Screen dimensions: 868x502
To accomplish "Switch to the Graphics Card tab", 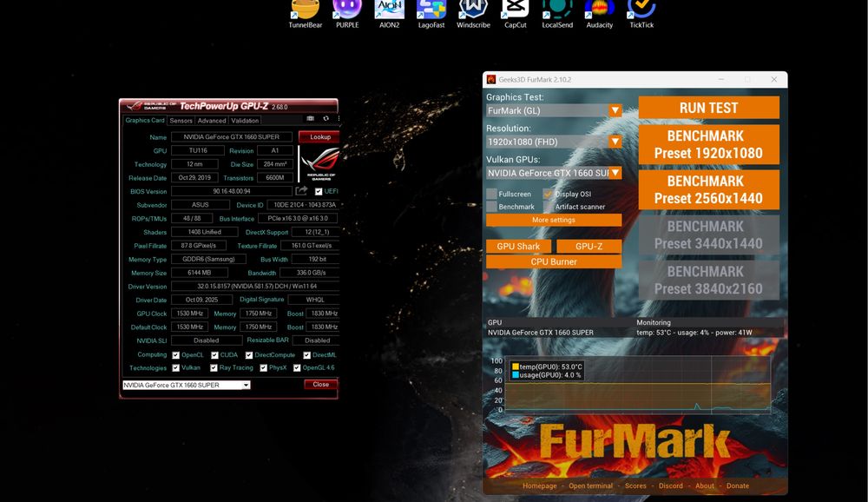I will [144, 120].
